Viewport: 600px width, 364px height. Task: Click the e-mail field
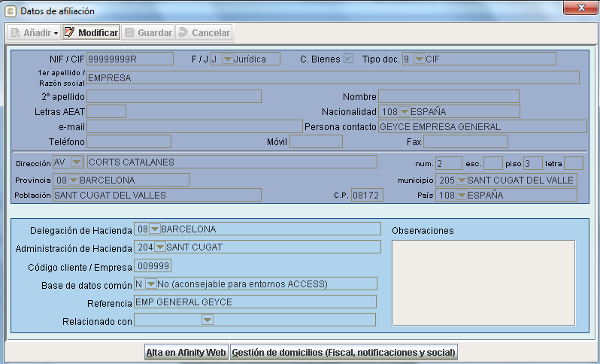[x=194, y=126]
